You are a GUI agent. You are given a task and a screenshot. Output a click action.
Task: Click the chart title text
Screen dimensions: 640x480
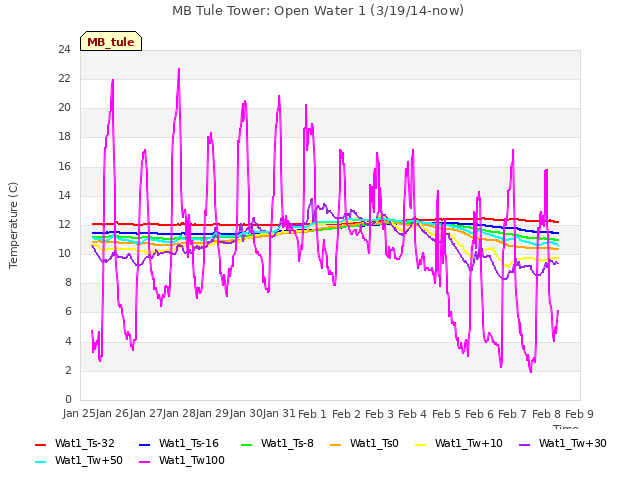click(318, 11)
